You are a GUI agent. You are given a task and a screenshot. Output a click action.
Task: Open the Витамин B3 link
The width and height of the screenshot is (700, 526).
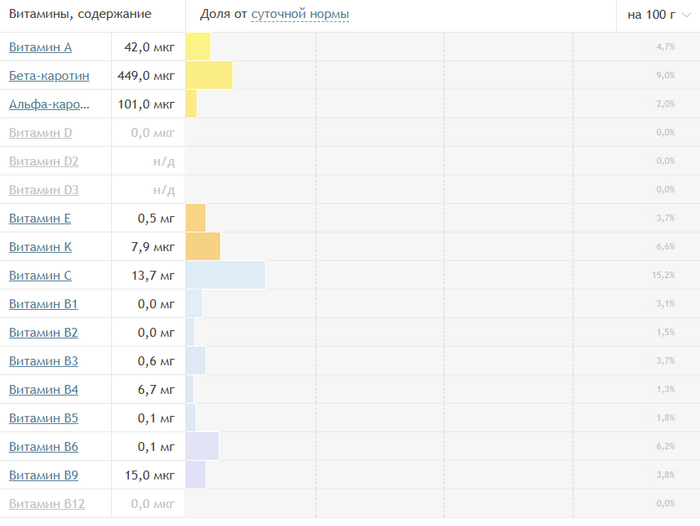coord(43,361)
